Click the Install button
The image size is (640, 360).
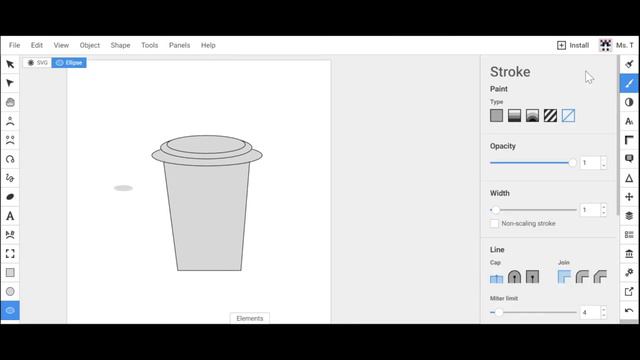coord(573,45)
